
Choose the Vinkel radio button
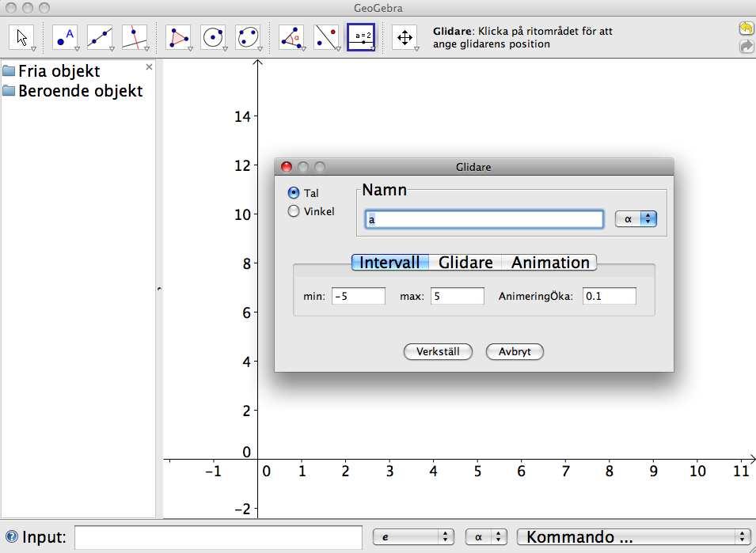294,211
